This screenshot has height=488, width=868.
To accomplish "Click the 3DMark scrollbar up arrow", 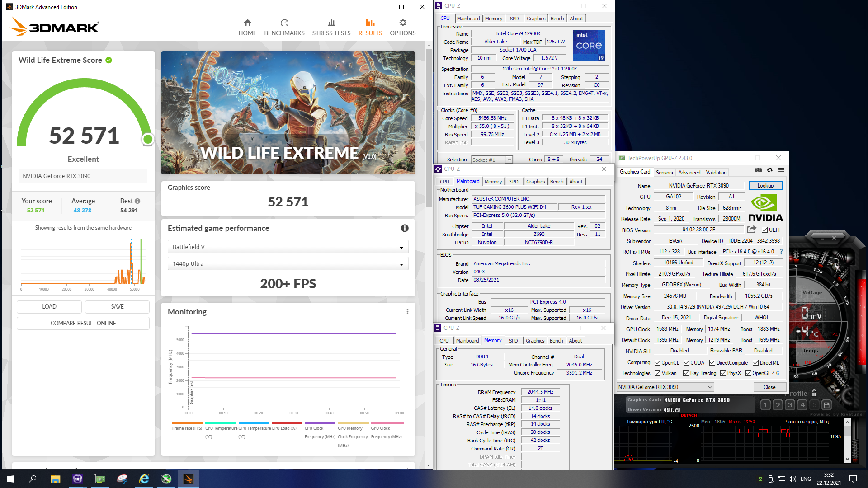I will [429, 46].
